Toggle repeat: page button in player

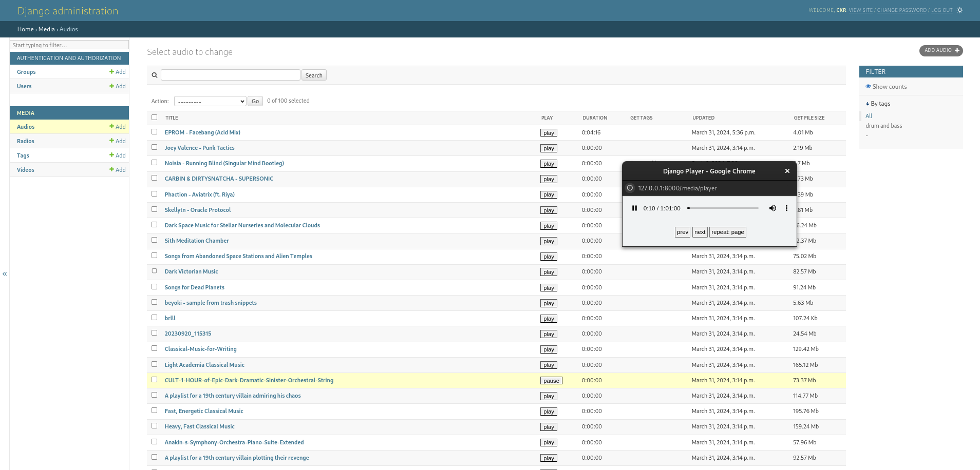click(x=727, y=232)
